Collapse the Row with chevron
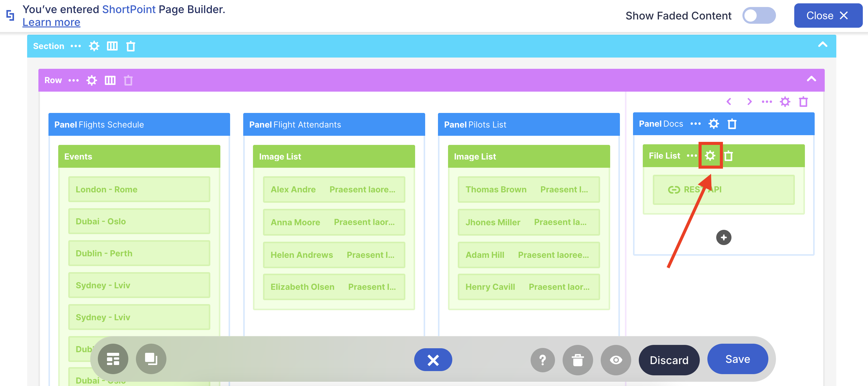This screenshot has height=386, width=868. point(811,79)
